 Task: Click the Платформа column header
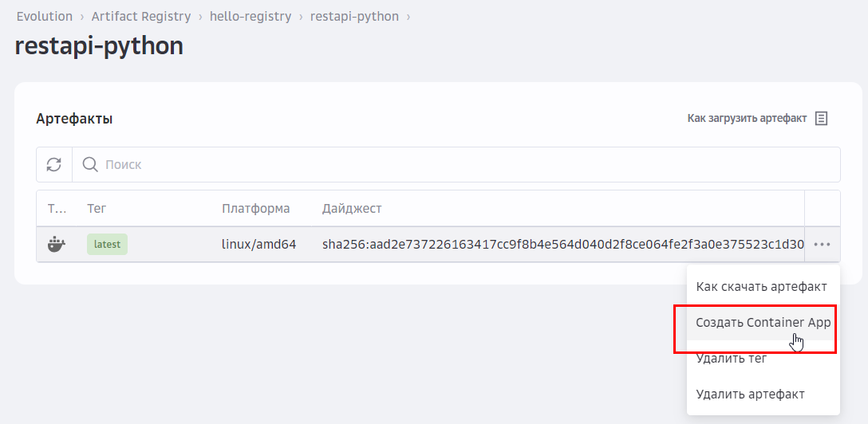tap(255, 209)
